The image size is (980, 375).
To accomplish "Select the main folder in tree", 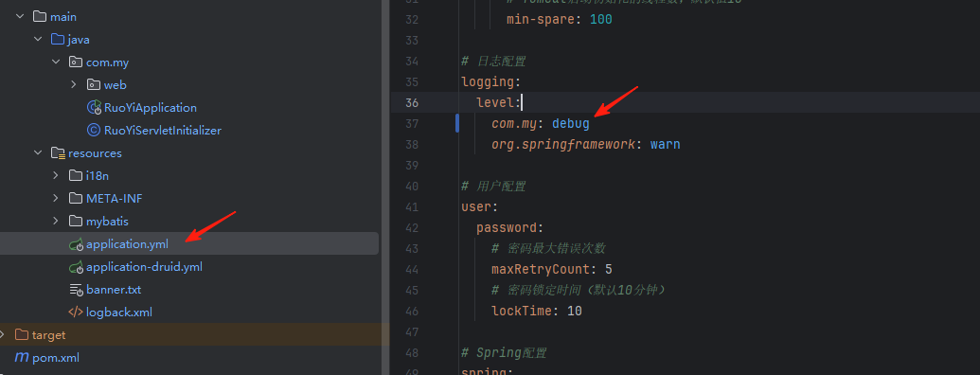I will pyautogui.click(x=63, y=17).
